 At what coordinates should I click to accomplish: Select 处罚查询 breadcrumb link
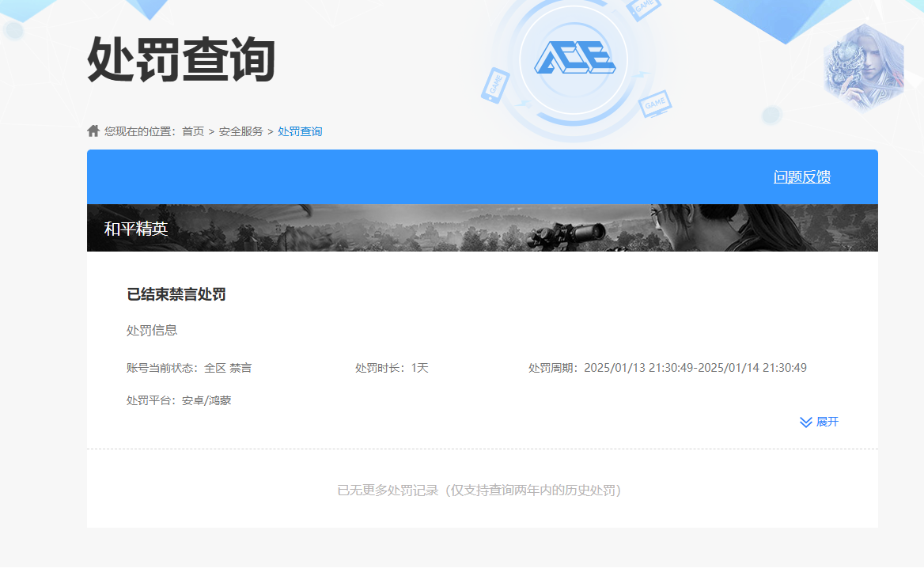click(x=300, y=131)
